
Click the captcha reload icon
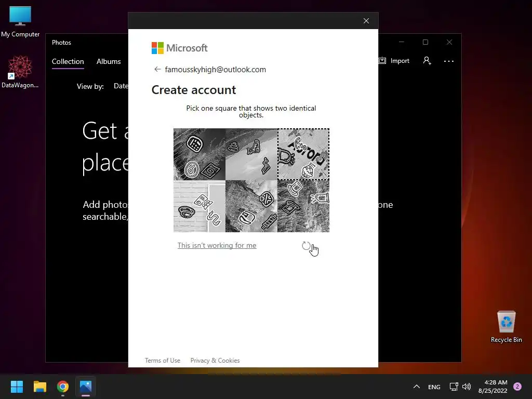click(x=306, y=246)
